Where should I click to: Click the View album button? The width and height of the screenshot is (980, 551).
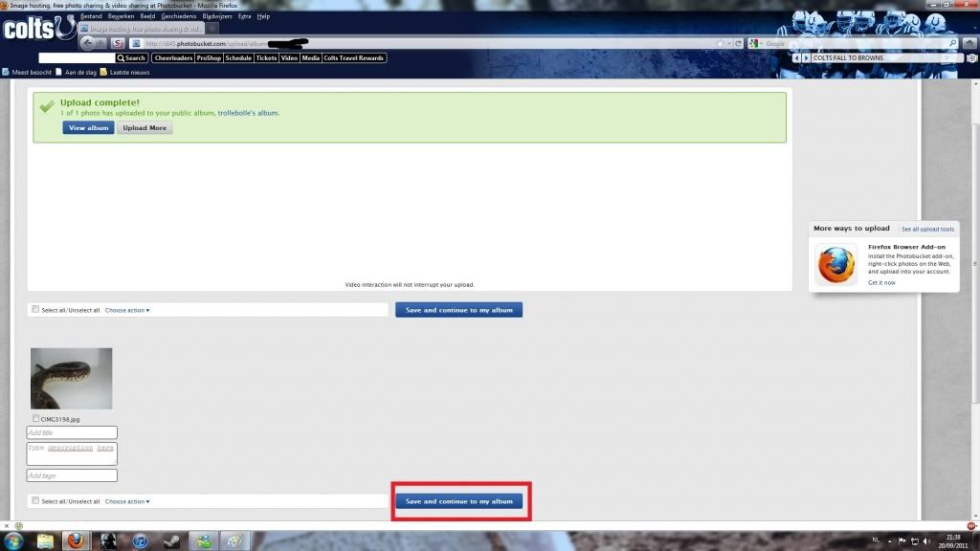(88, 127)
